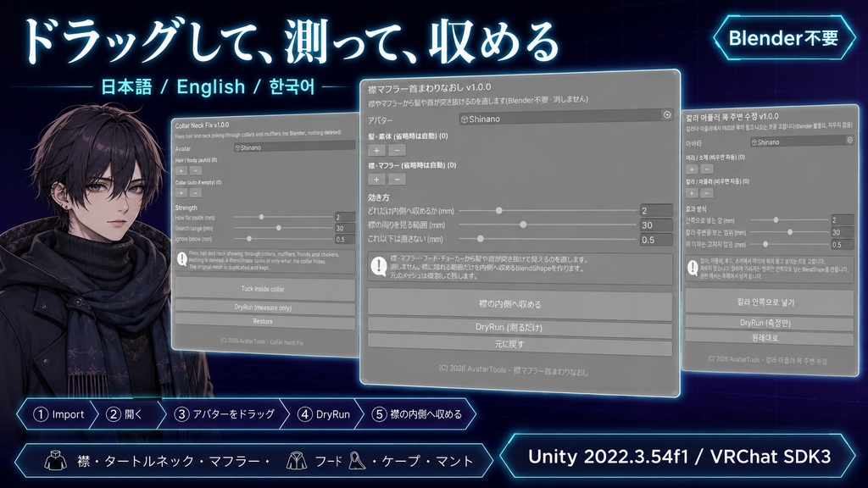Click the アバター field showing Shinano
Screen dimensions: 868x488
coord(565,117)
